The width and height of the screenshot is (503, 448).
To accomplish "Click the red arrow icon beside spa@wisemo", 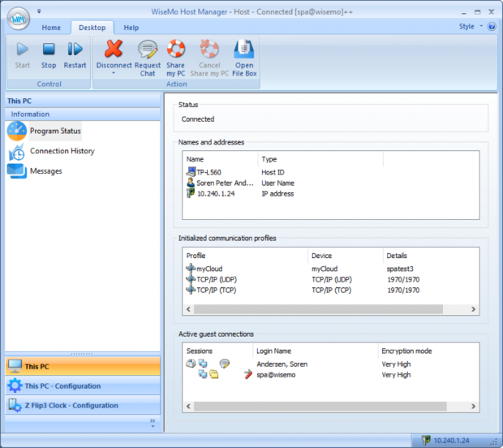I will [248, 374].
